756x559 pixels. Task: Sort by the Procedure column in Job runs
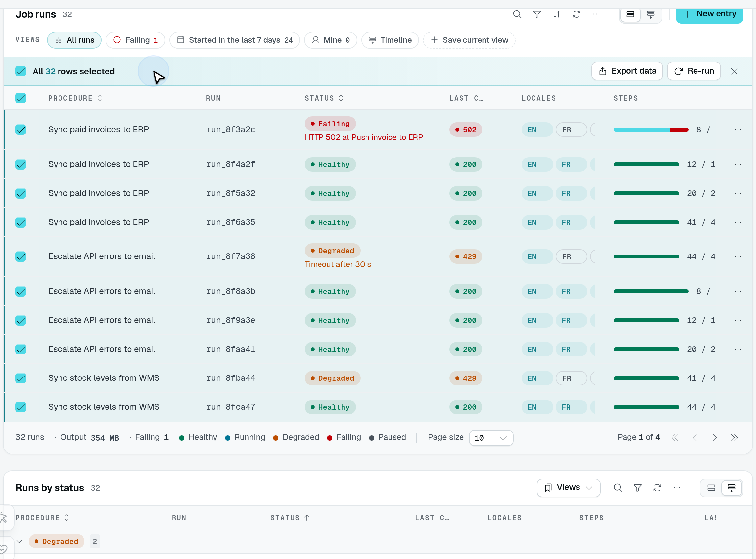coord(75,98)
